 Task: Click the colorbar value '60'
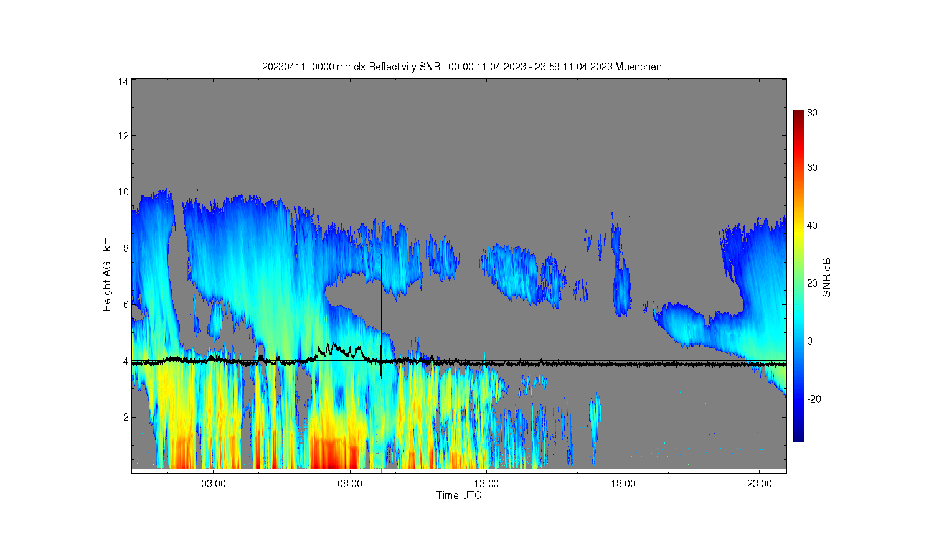pyautogui.click(x=812, y=167)
